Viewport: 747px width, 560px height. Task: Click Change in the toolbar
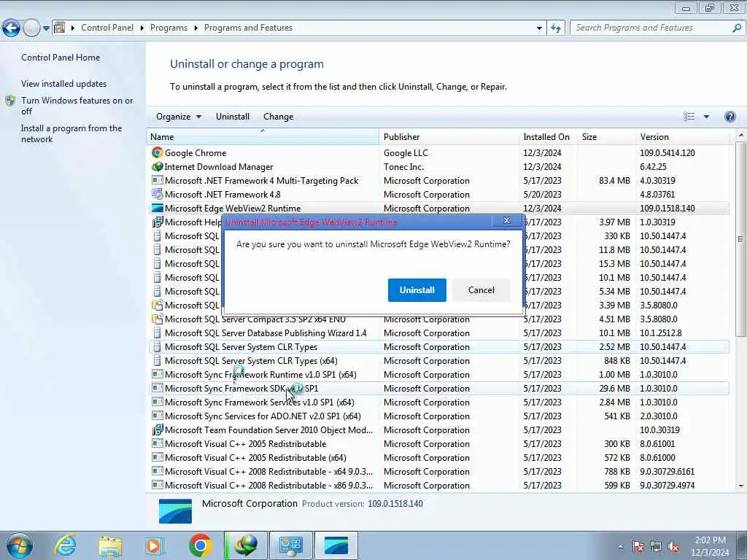pos(278,117)
